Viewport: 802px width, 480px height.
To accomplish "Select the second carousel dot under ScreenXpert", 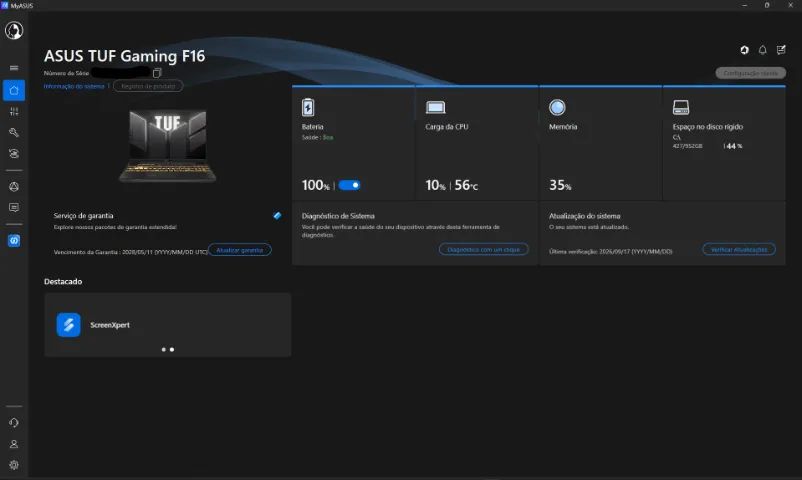I will (x=172, y=350).
